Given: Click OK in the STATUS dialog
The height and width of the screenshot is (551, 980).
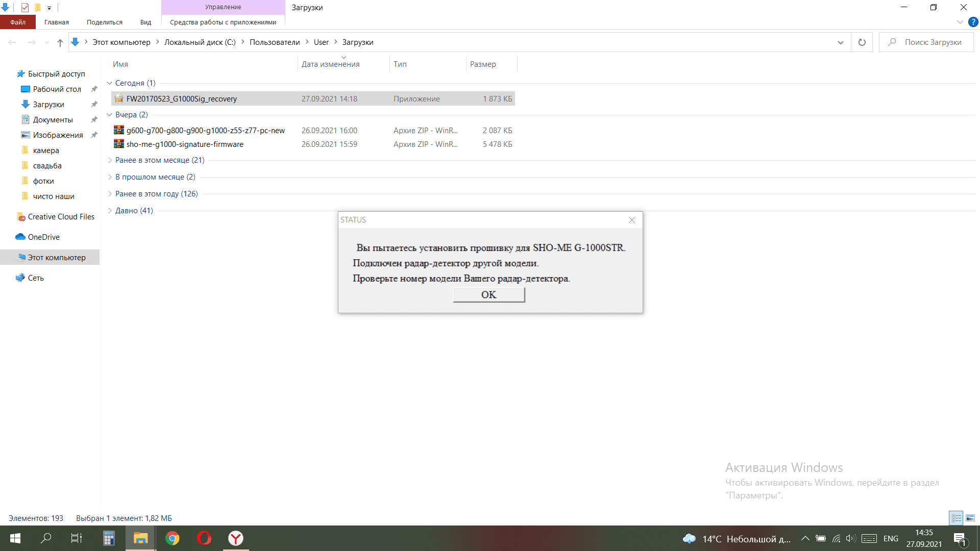Looking at the screenshot, I should (x=488, y=295).
